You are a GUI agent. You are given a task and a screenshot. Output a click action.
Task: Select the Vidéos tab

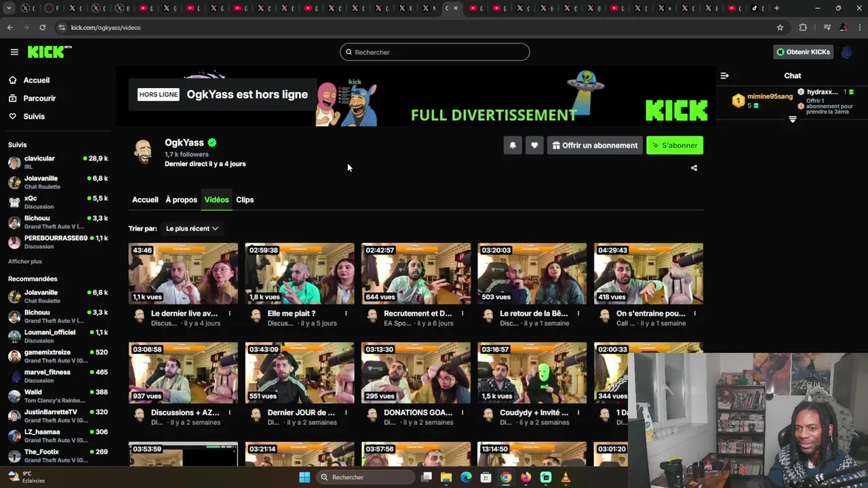[x=216, y=200]
